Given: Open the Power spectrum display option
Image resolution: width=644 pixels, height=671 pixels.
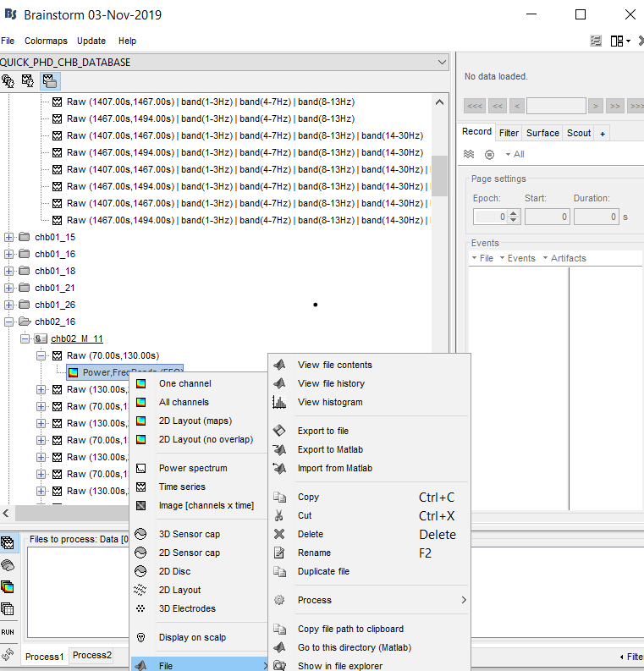Looking at the screenshot, I should pos(193,468).
